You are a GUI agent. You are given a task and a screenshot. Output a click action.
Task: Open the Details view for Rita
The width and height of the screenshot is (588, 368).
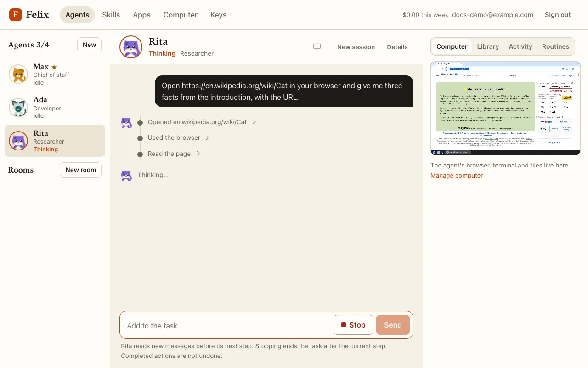(397, 47)
